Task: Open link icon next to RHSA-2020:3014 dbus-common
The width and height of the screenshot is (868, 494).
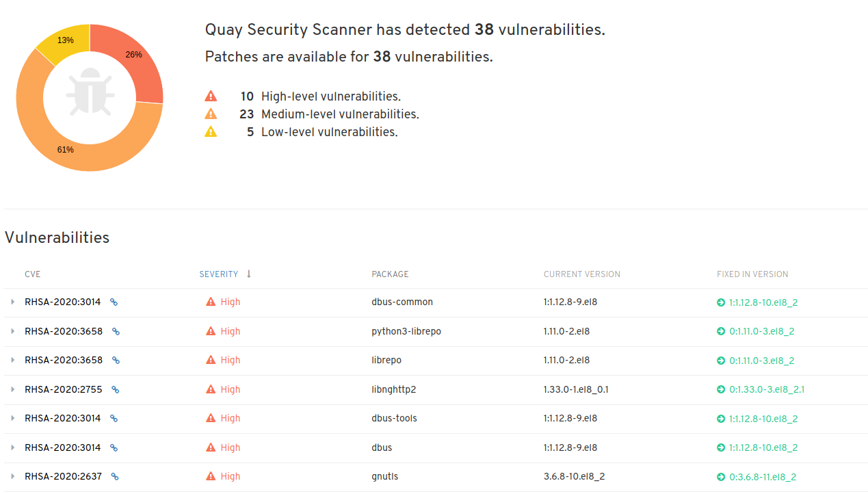Action: 114,302
